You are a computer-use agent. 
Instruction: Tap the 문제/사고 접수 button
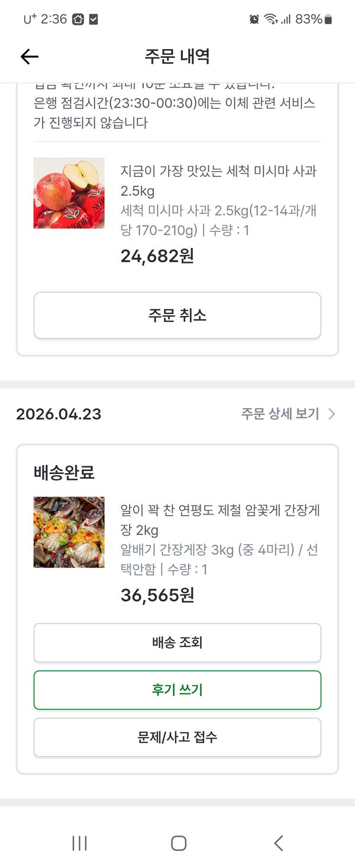pos(177,737)
